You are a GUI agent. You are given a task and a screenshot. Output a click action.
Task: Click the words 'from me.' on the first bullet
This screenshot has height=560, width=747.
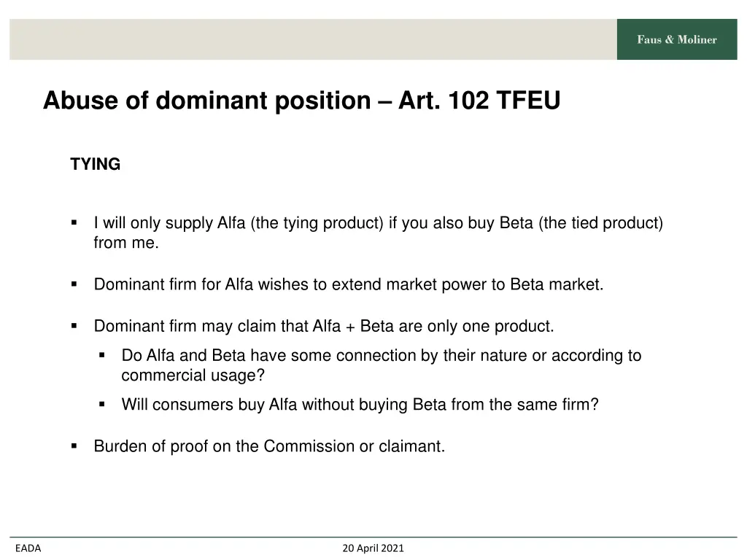[126, 242]
